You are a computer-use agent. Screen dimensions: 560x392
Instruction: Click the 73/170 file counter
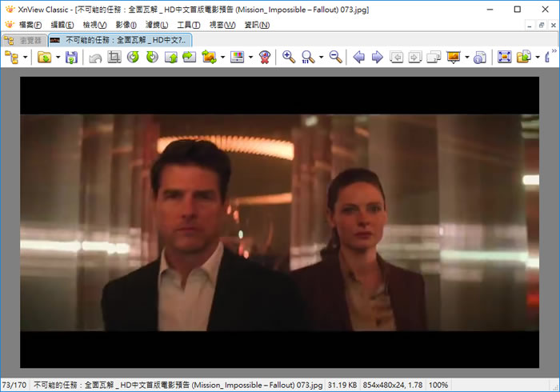[14, 386]
